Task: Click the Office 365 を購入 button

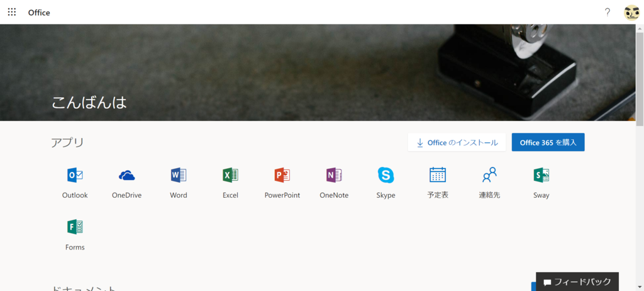Action: tap(548, 142)
